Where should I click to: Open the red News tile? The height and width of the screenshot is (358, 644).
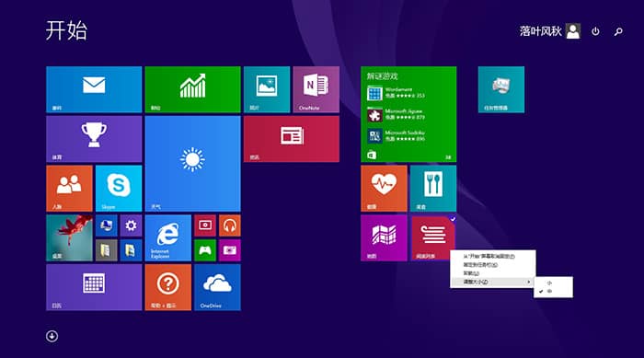[292, 139]
